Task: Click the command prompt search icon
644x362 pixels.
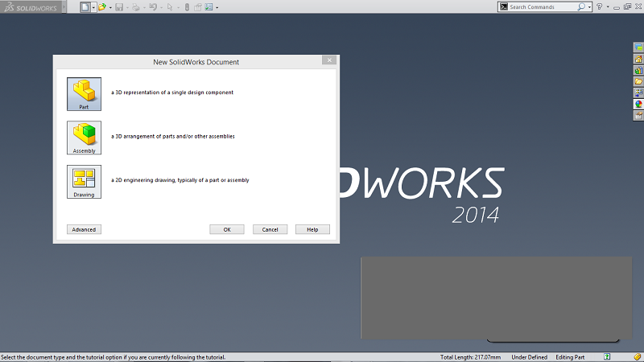Action: pyautogui.click(x=504, y=7)
